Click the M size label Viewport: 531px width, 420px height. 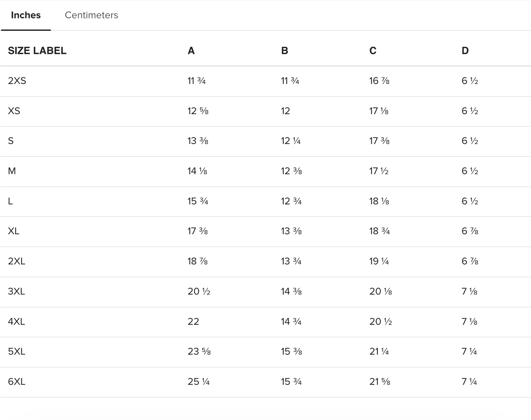click(x=12, y=171)
